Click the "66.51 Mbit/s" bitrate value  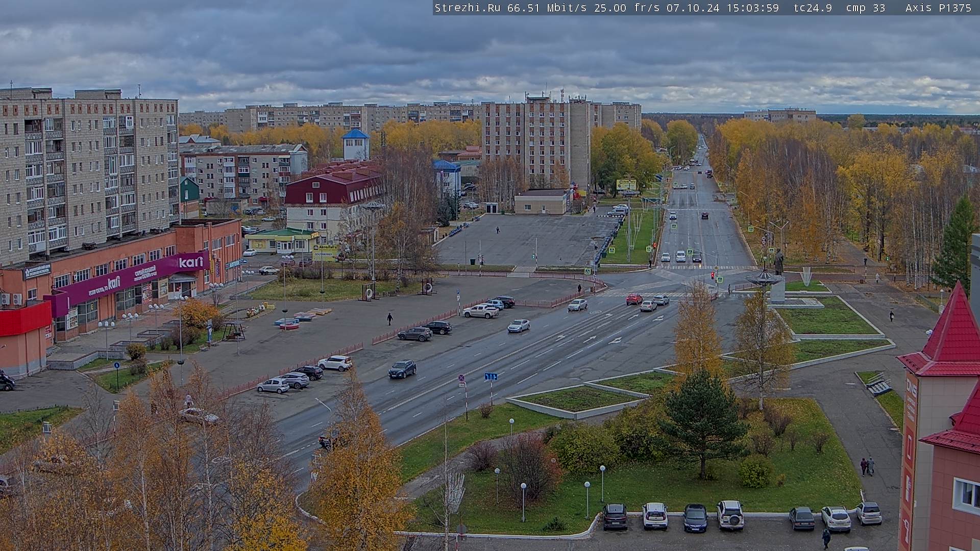546,8
